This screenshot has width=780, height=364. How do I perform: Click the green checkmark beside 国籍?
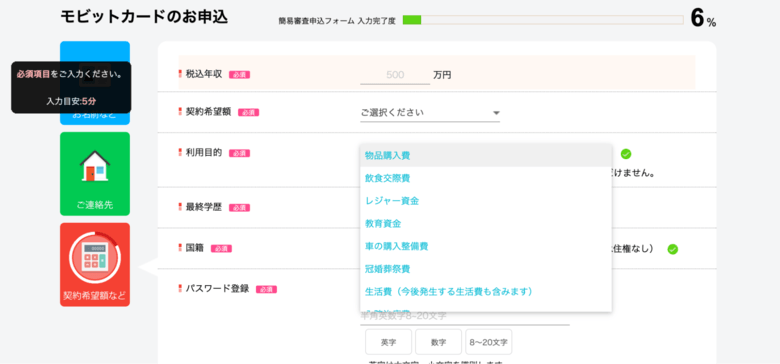point(673,249)
